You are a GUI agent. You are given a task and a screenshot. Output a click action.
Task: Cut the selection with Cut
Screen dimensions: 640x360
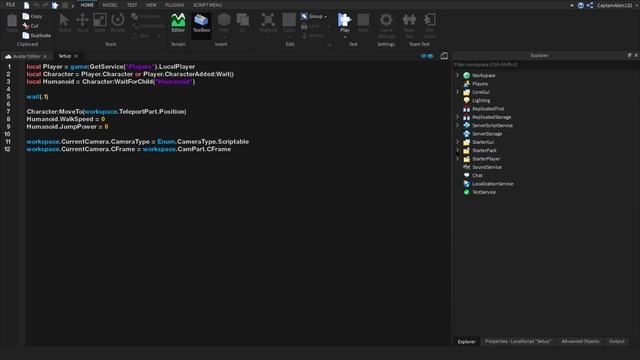[x=31, y=26]
